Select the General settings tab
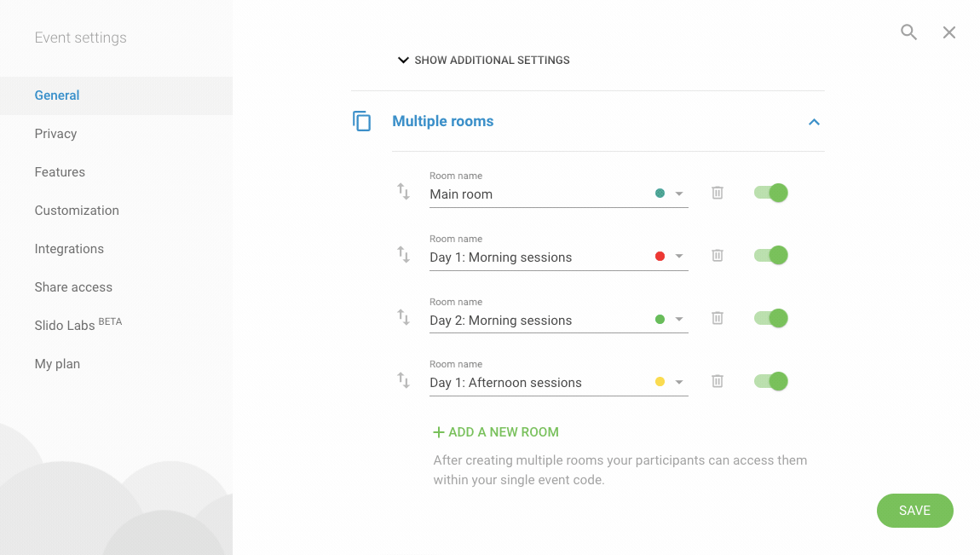The width and height of the screenshot is (980, 555). (116, 95)
